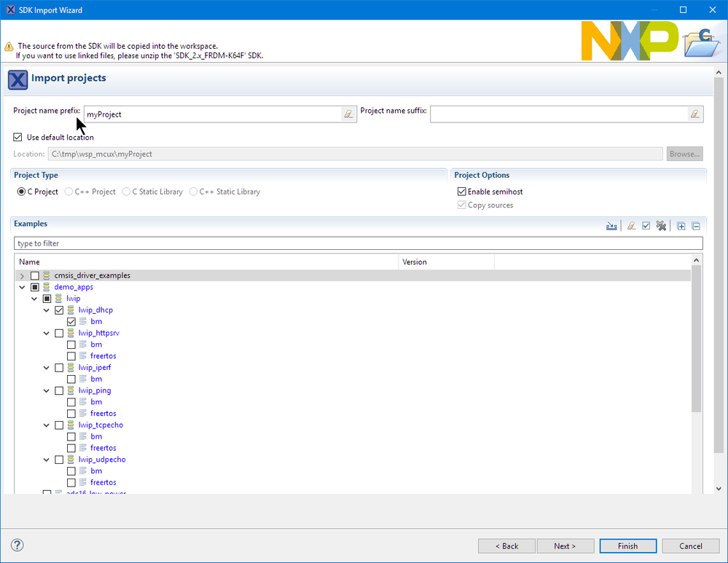This screenshot has height=563, width=728.
Task: Click the Browse... button
Action: [x=685, y=154]
